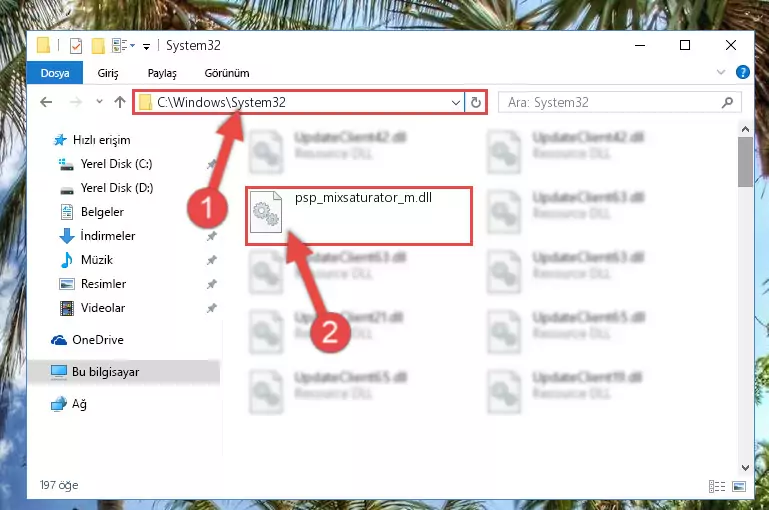Click the folder icon in title bar

pos(43,46)
